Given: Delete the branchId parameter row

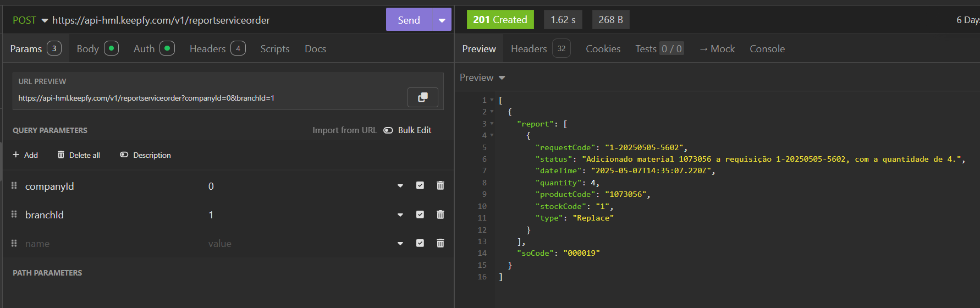Looking at the screenshot, I should 440,215.
